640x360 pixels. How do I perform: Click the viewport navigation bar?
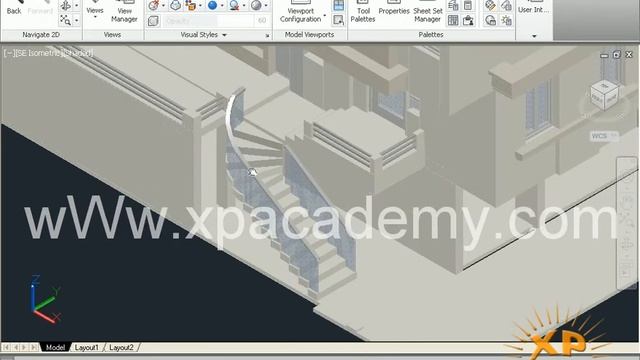627,224
